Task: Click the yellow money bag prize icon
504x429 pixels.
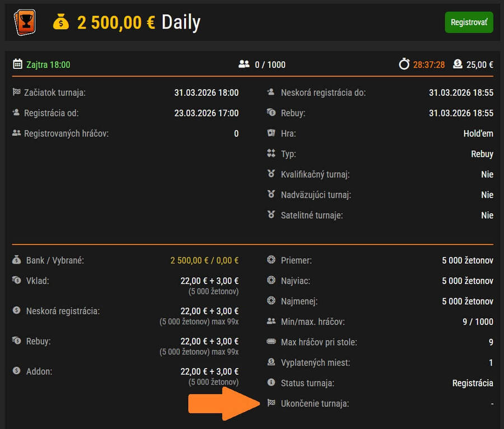Action: point(61,22)
